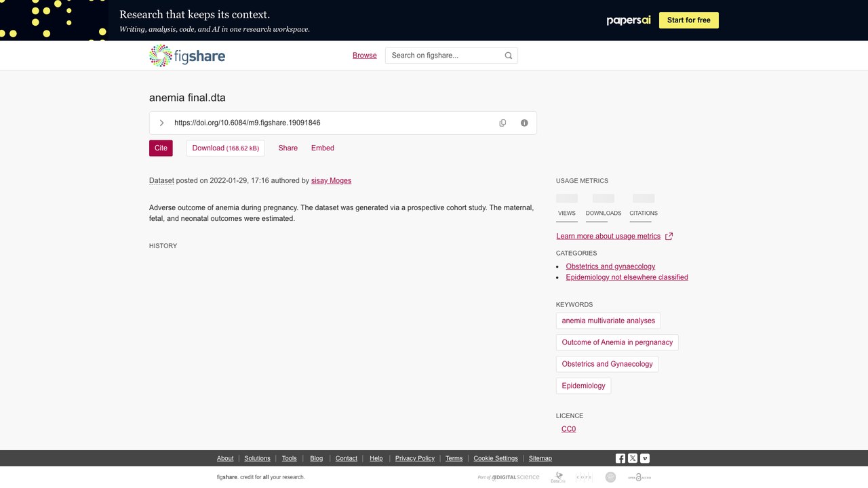This screenshot has width=868, height=488.
Task: Download the 168.62 kB dataset file
Action: coord(225,148)
